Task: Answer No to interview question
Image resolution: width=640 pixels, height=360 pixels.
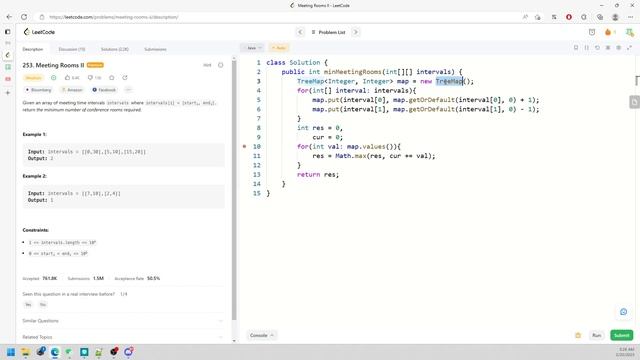Action: pos(43,304)
